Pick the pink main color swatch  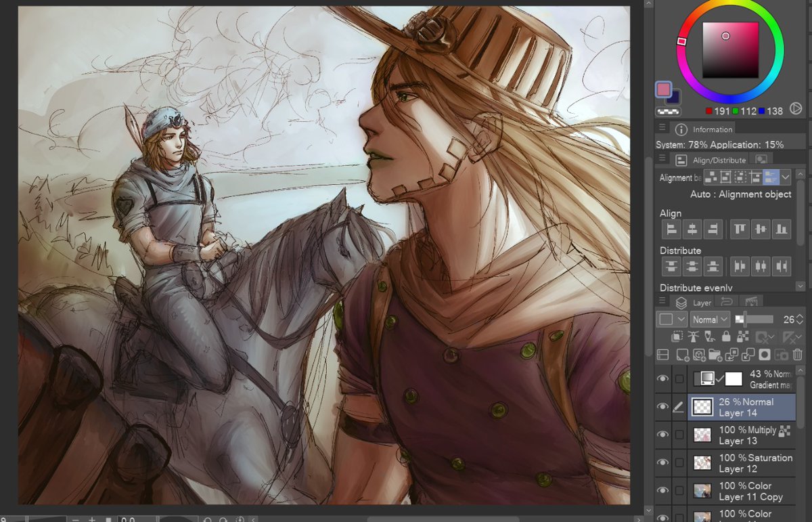pyautogui.click(x=662, y=89)
